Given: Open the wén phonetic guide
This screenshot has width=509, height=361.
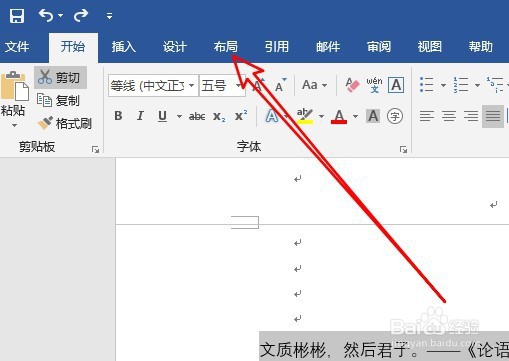Looking at the screenshot, I should point(374,85).
